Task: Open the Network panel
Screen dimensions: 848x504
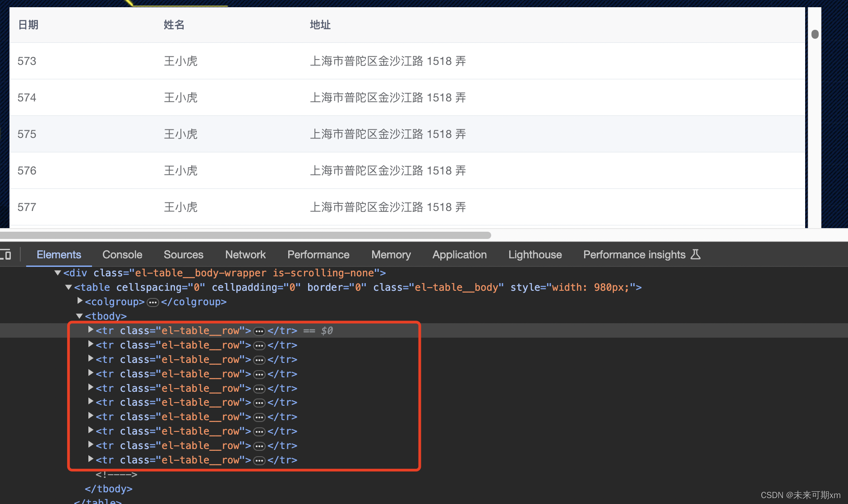Action: click(245, 255)
